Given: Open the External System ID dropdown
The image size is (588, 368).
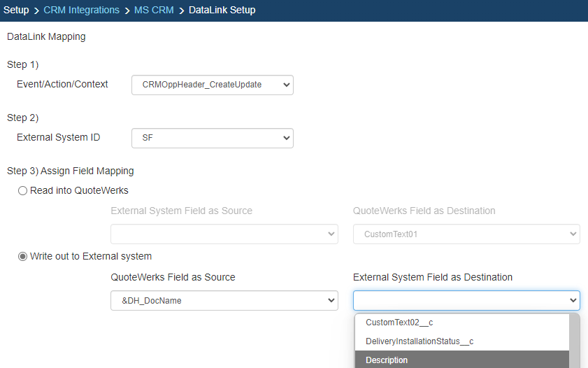Looking at the screenshot, I should [x=213, y=138].
